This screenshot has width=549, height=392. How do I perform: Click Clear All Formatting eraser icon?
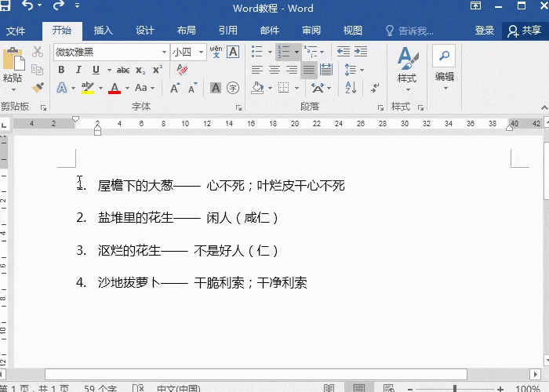tap(182, 70)
